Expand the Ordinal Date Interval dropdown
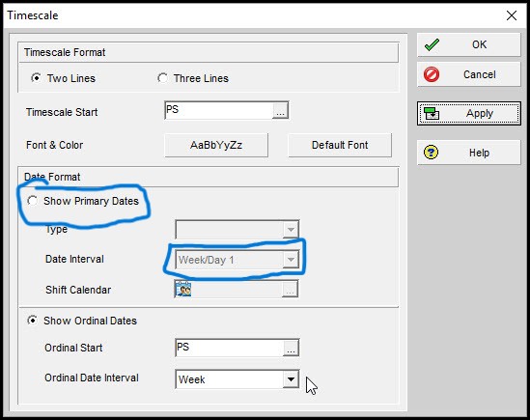Image resolution: width=530 pixels, height=420 pixels. (x=291, y=379)
